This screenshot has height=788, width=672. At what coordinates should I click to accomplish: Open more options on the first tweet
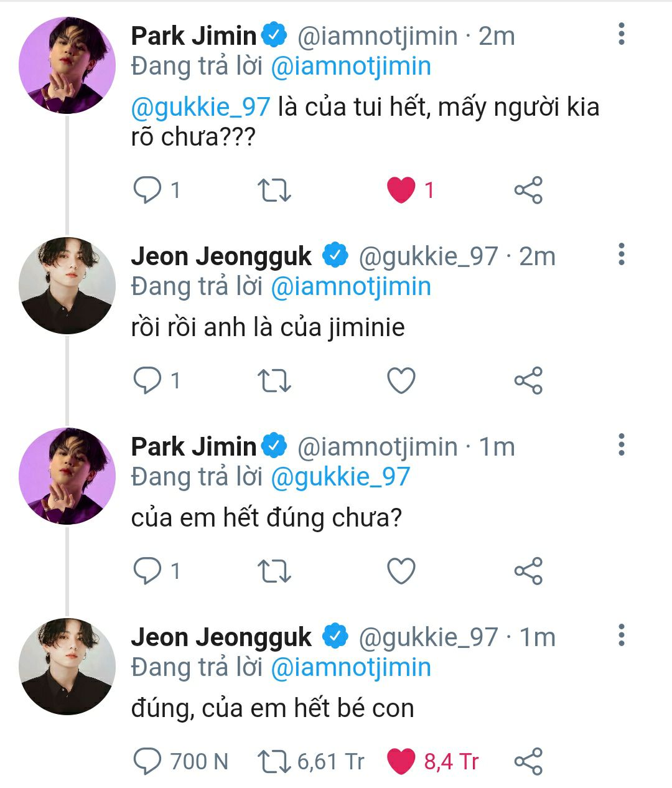[x=621, y=34]
